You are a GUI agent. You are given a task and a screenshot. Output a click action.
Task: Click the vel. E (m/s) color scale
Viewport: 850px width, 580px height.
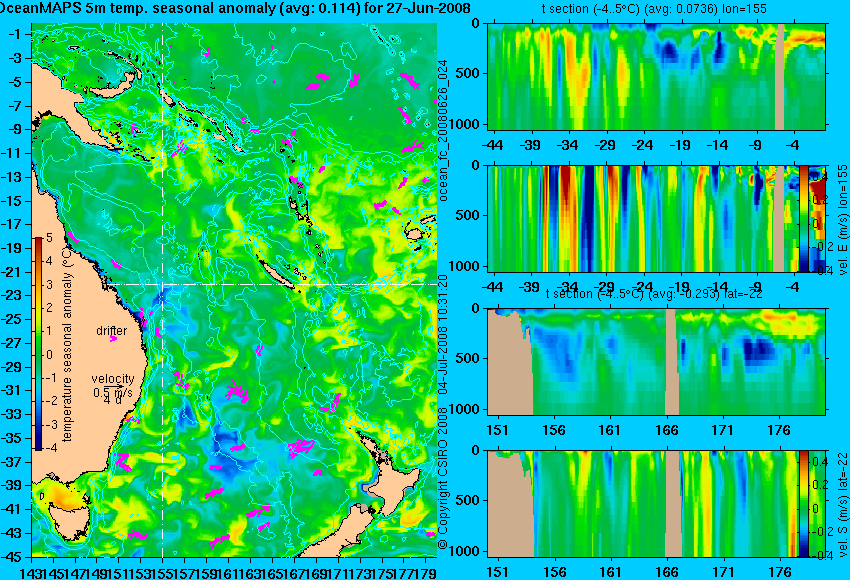[803, 218]
